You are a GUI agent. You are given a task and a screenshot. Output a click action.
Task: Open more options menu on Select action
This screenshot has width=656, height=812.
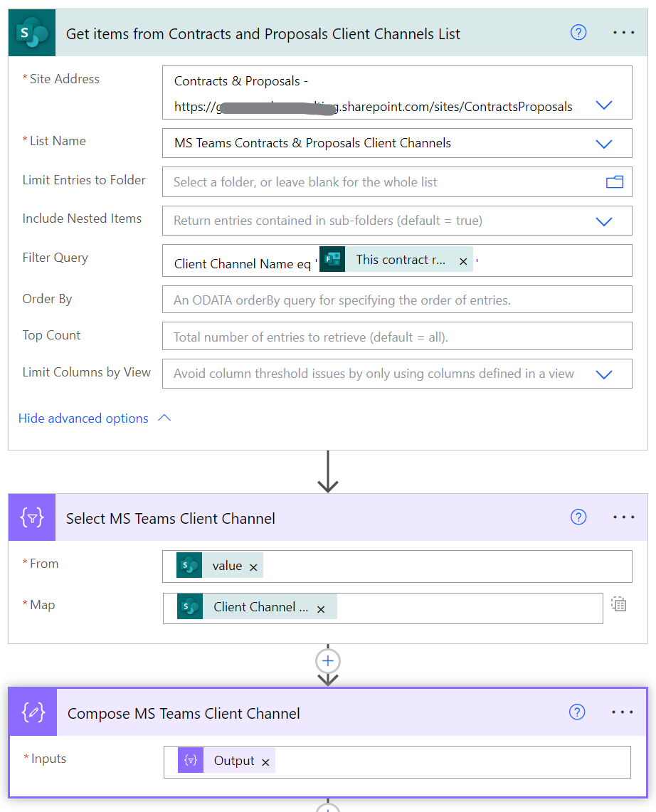[623, 517]
